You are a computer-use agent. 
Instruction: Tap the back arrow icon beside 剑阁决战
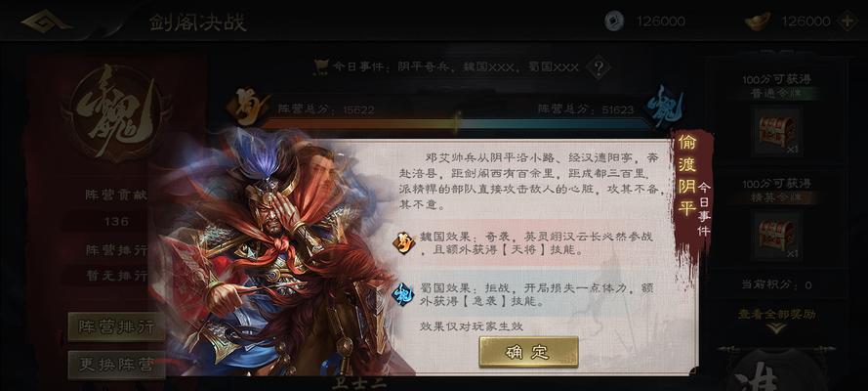(x=47, y=22)
